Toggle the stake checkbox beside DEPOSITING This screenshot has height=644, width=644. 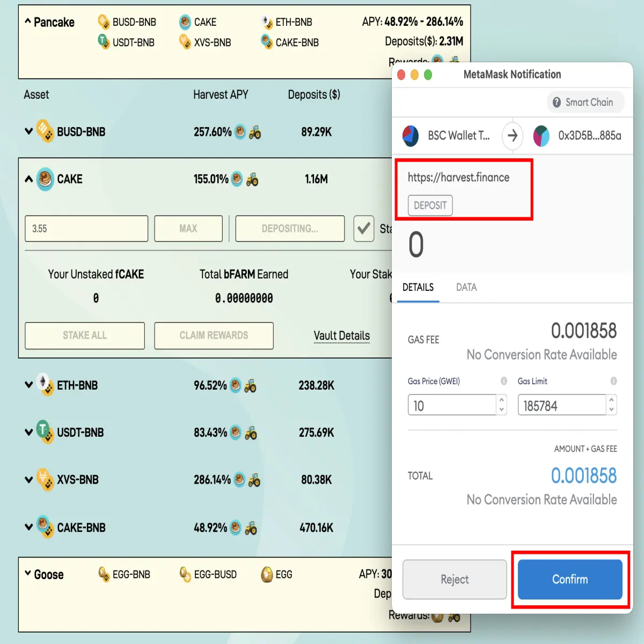[364, 229]
